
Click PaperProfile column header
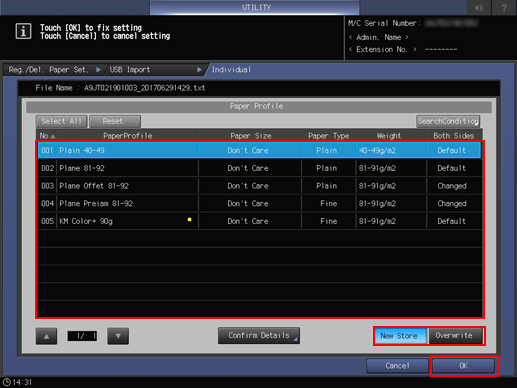click(x=128, y=136)
